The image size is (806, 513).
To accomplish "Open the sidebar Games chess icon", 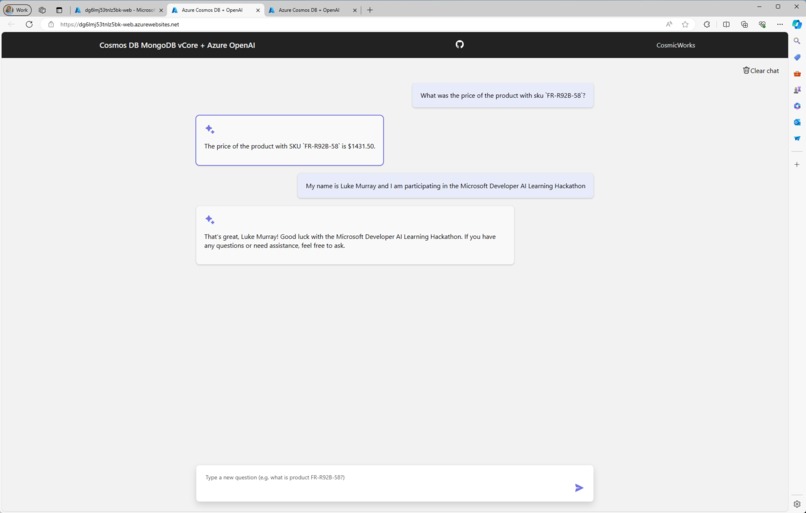I will coord(797,90).
